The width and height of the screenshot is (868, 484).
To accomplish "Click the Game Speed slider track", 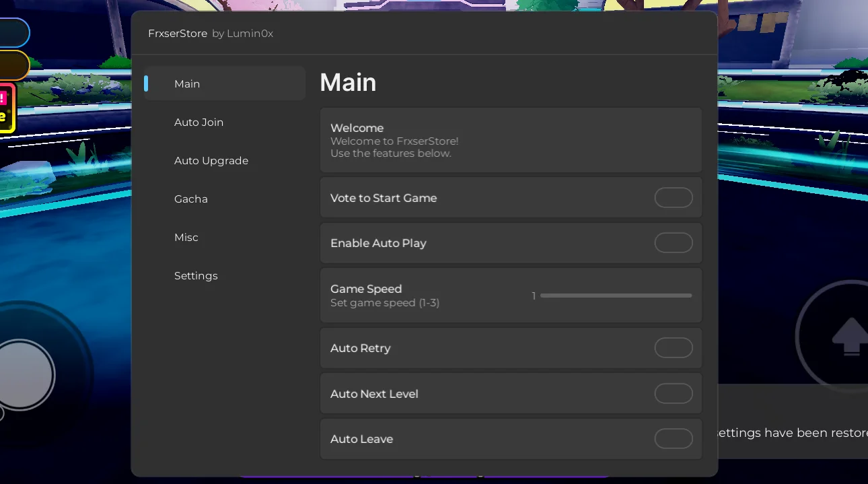I will (616, 296).
